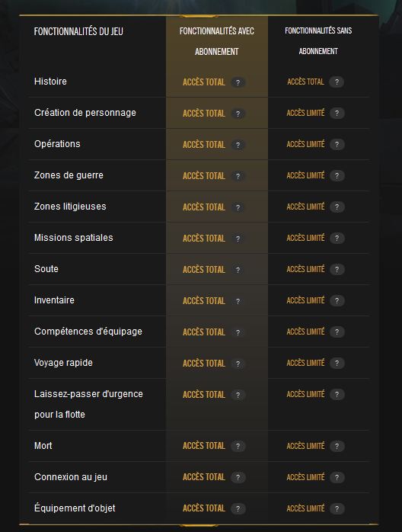The width and height of the screenshot is (402, 532).
Task: Click the subscriber help icon for Histoire
Action: pos(238,82)
